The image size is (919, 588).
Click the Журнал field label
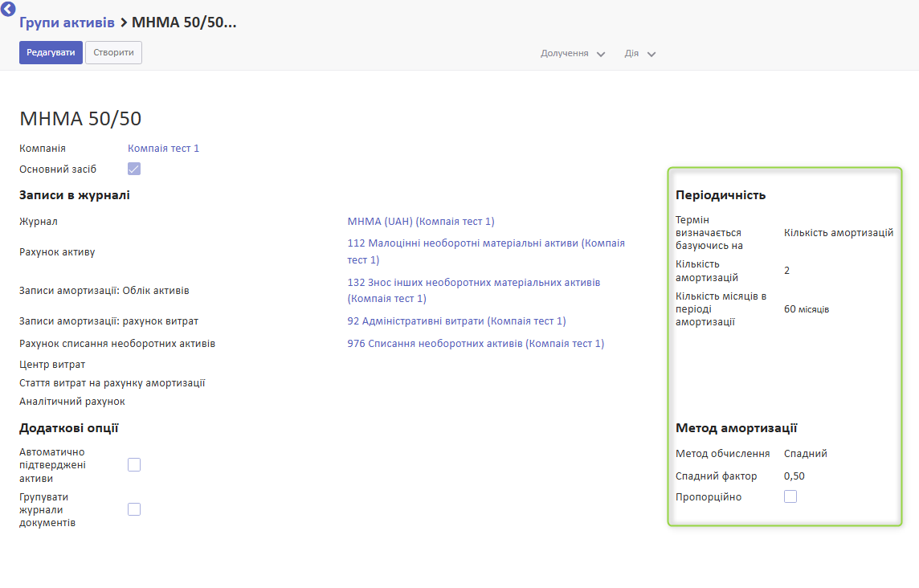pyautogui.click(x=38, y=222)
